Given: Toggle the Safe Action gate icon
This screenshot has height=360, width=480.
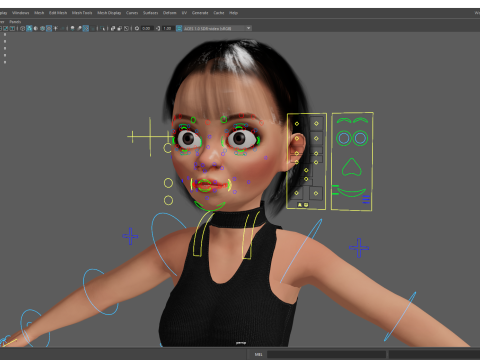Looking at the screenshot, I should tap(6, 28).
